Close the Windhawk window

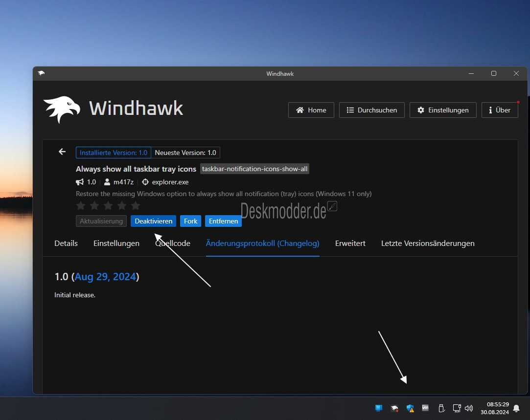516,74
